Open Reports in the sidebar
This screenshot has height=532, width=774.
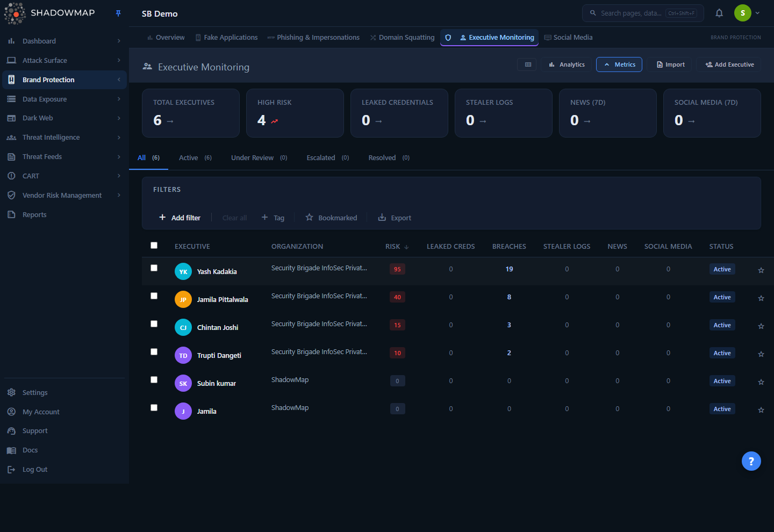(64, 214)
